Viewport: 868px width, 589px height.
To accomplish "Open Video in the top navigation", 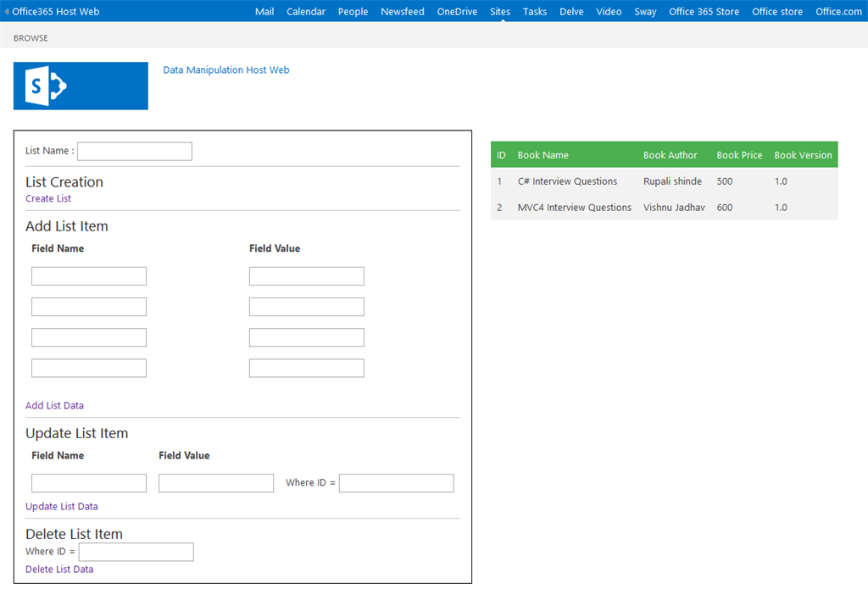I will pos(609,12).
